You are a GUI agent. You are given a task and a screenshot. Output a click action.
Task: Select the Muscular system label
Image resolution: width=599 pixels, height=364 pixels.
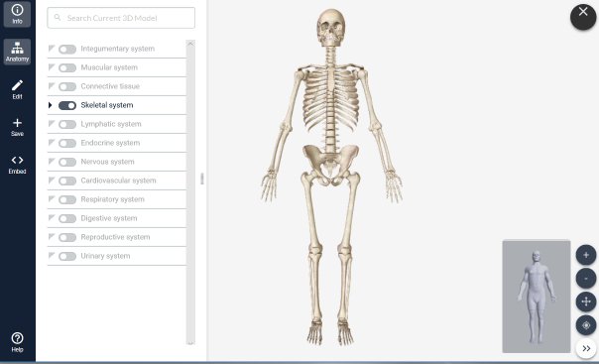pyautogui.click(x=109, y=67)
